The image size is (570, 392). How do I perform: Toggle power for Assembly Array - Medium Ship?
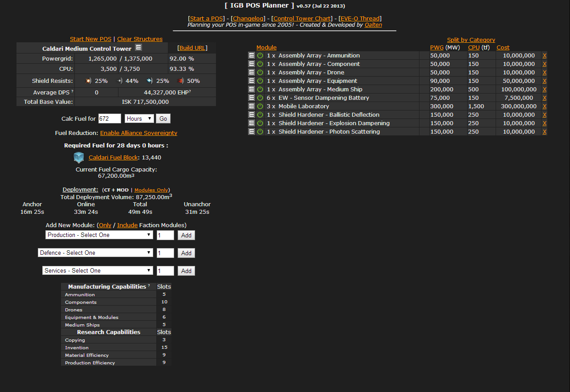click(260, 90)
